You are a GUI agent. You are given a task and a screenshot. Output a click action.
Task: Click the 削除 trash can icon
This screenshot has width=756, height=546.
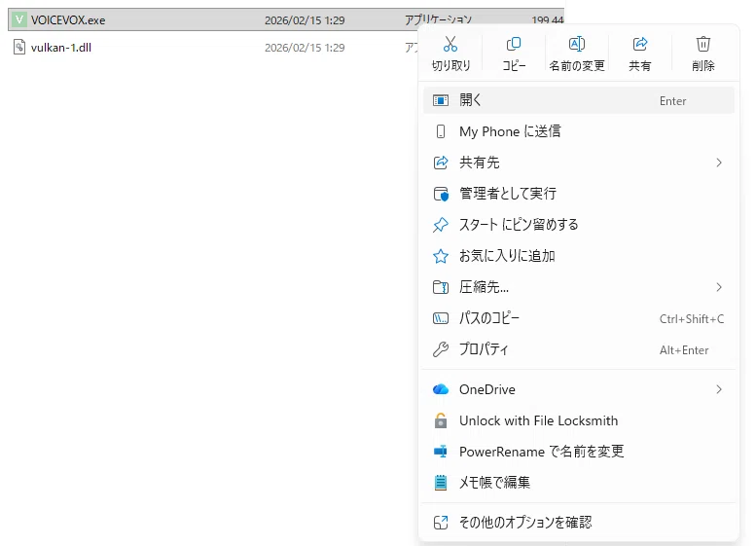click(x=702, y=44)
